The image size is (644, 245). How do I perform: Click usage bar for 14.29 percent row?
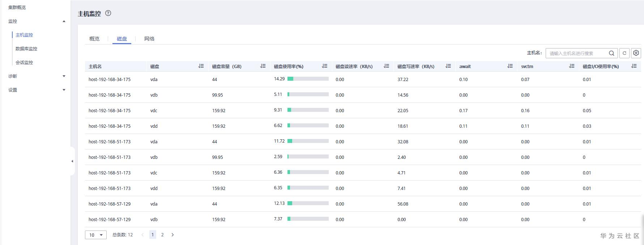coord(308,79)
